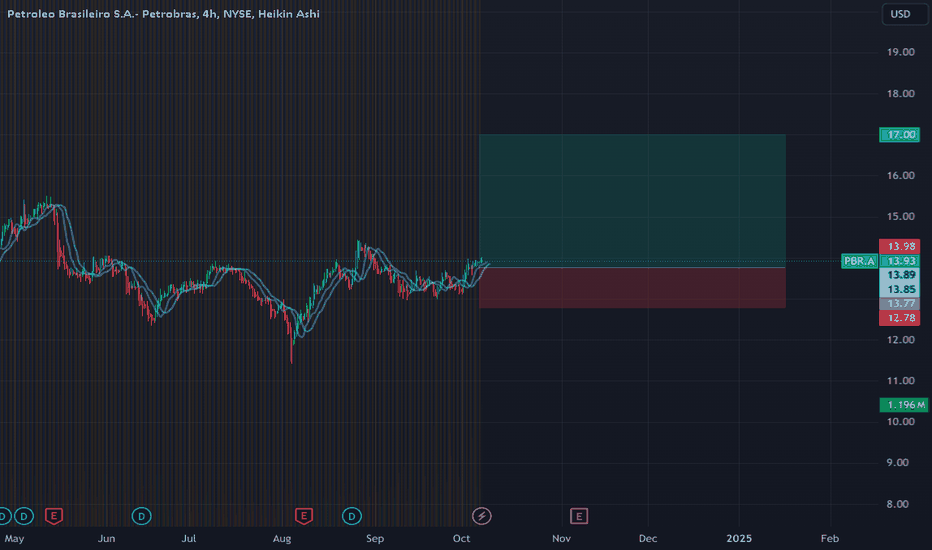Image resolution: width=932 pixels, height=550 pixels.
Task: Open the USD currency selector
Action: [x=905, y=14]
